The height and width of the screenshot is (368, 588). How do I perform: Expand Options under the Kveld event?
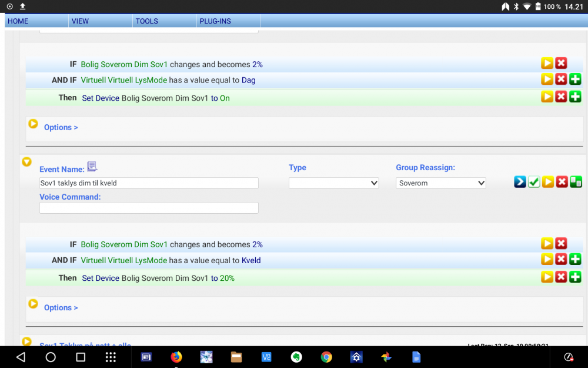(x=61, y=307)
